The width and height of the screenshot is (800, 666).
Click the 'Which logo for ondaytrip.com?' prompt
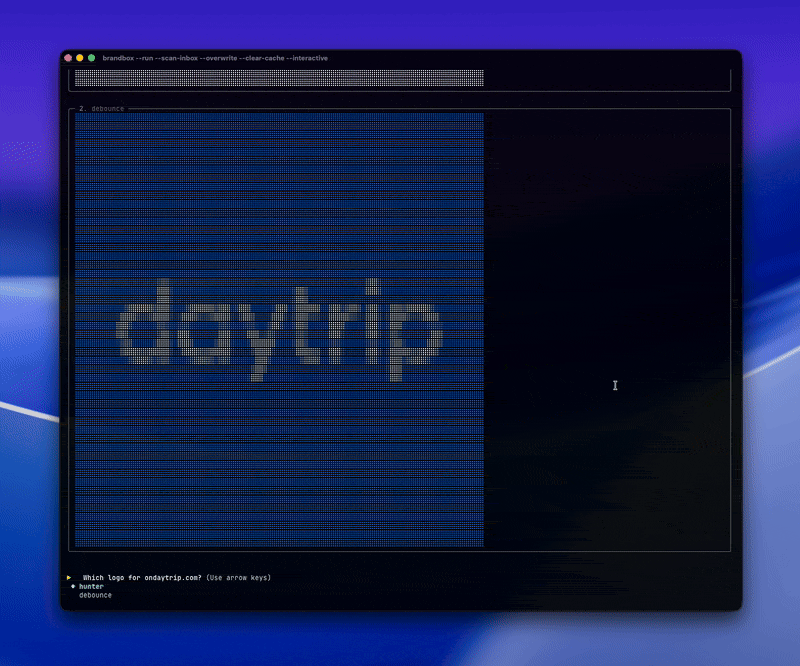point(142,578)
